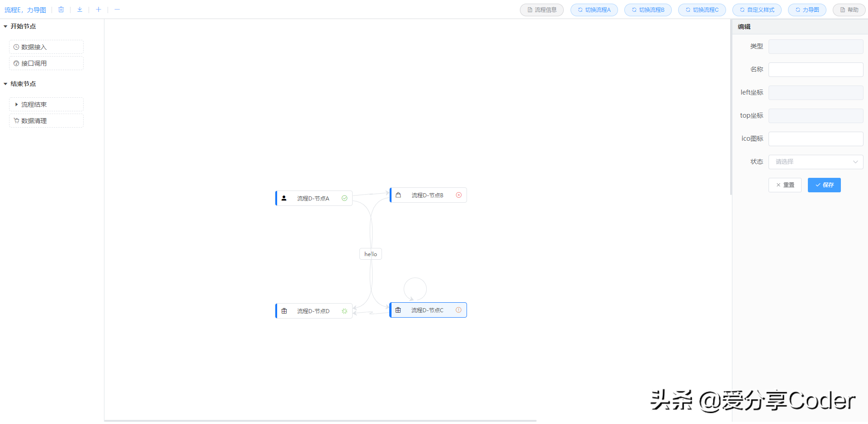Click the zoom-out minus icon

click(x=117, y=10)
